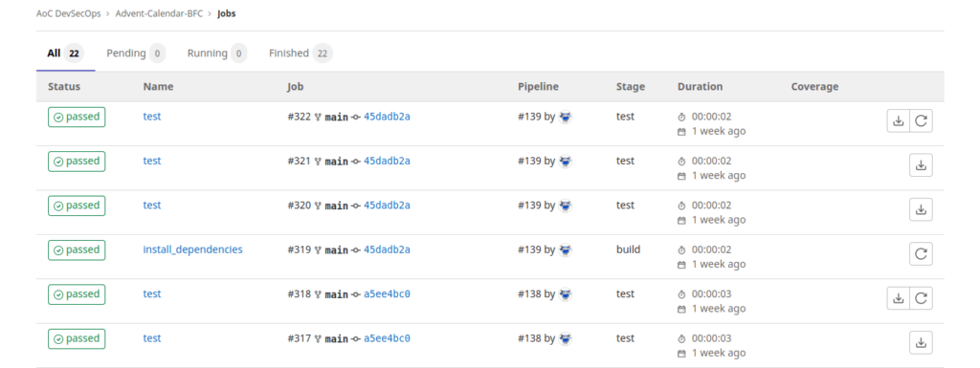
Task: Download artifacts for job #322
Action: coord(898,121)
